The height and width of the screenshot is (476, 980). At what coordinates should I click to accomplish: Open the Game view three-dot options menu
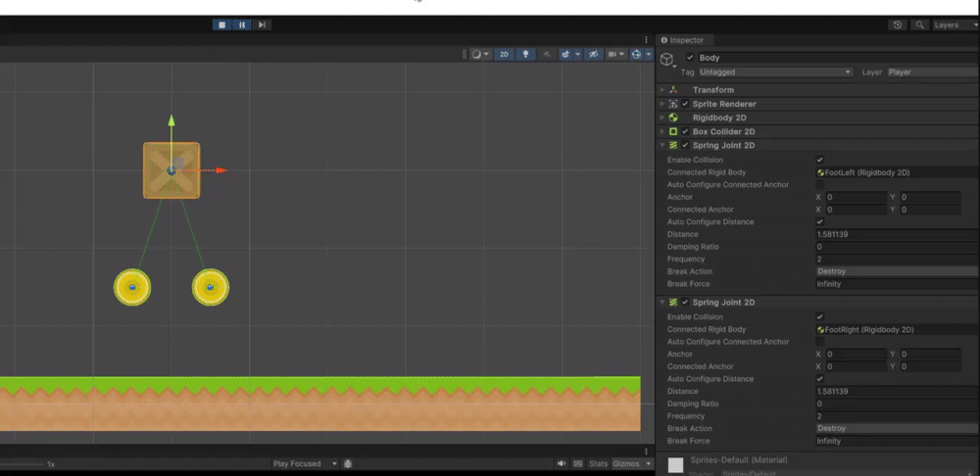646,451
